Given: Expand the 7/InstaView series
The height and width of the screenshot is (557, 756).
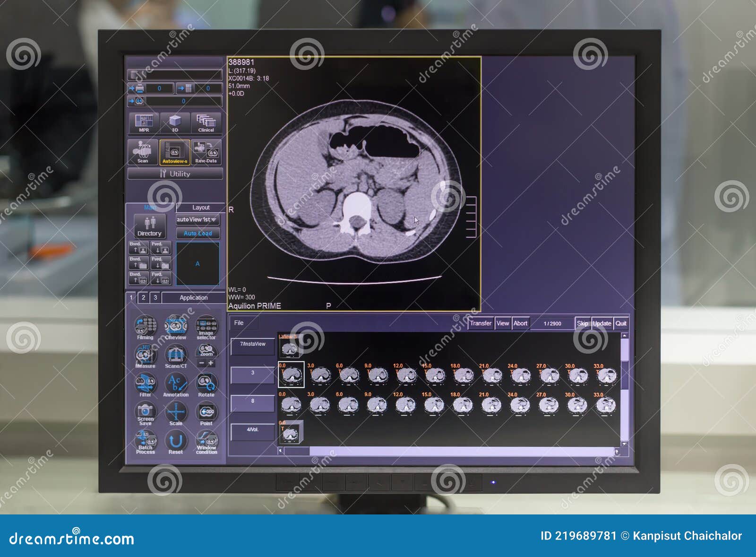Looking at the screenshot, I should 253,344.
